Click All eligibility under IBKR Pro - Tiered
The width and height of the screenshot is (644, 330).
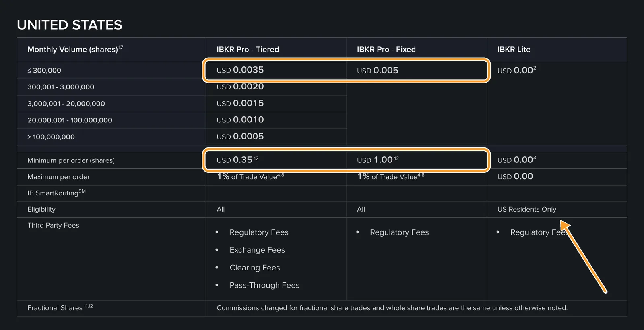[x=221, y=209]
